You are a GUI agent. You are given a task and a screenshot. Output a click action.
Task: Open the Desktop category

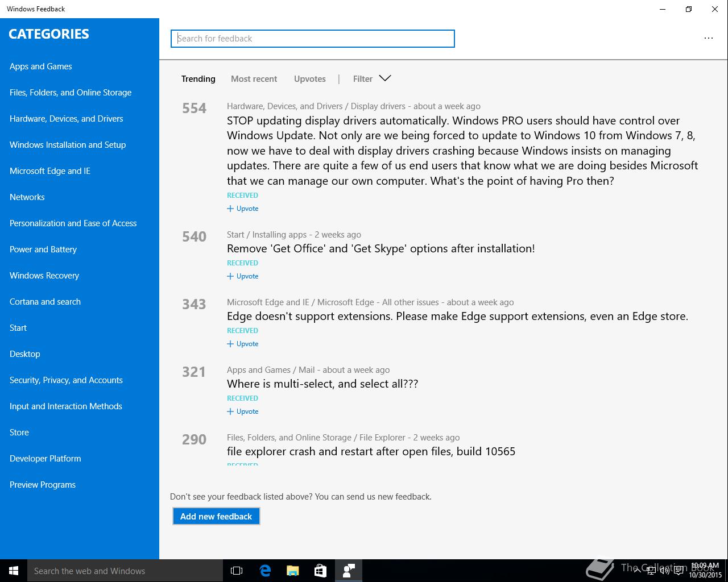point(25,354)
